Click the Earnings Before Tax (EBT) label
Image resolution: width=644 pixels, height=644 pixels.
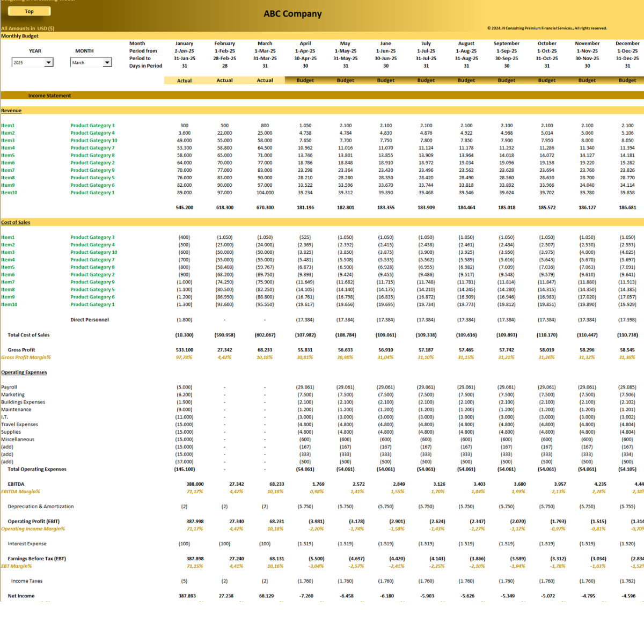[37, 559]
